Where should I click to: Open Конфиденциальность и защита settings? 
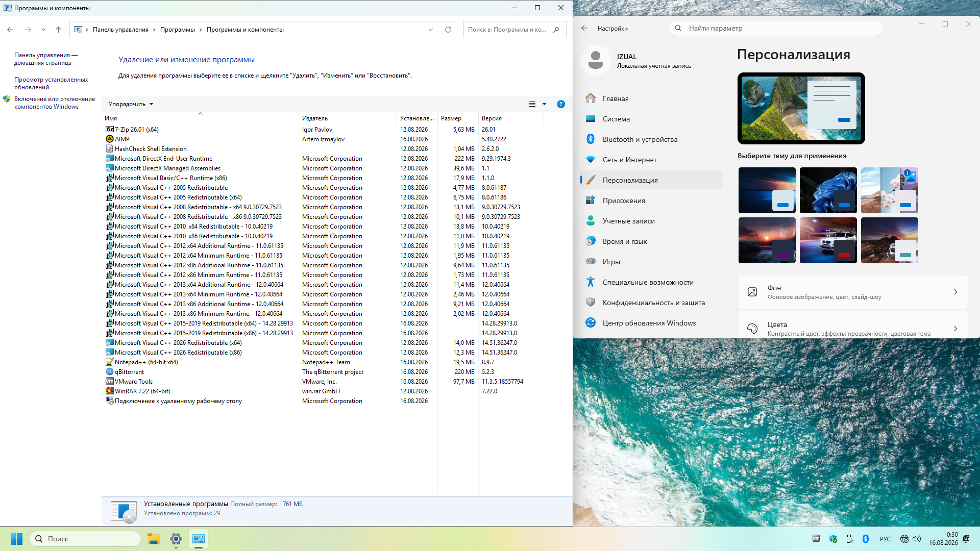[x=652, y=303]
